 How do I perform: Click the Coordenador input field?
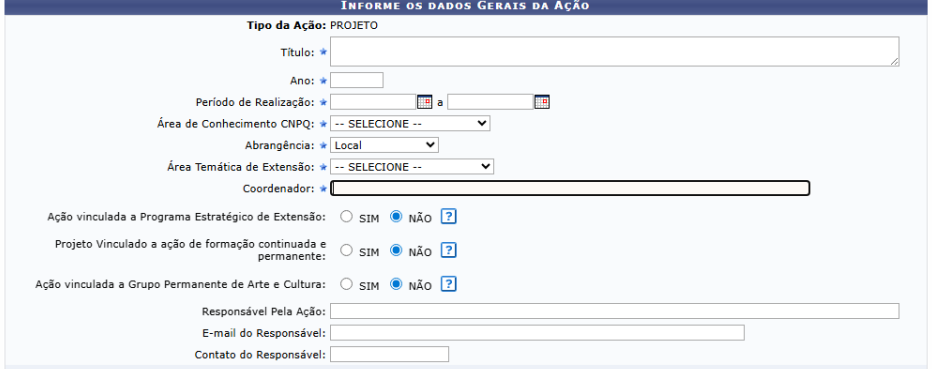coord(570,188)
